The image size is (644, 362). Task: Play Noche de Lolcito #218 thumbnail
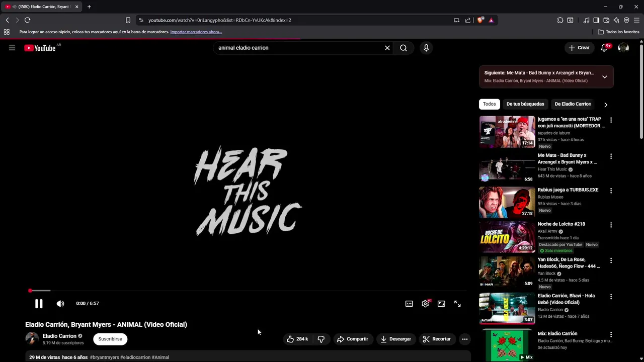point(507,236)
